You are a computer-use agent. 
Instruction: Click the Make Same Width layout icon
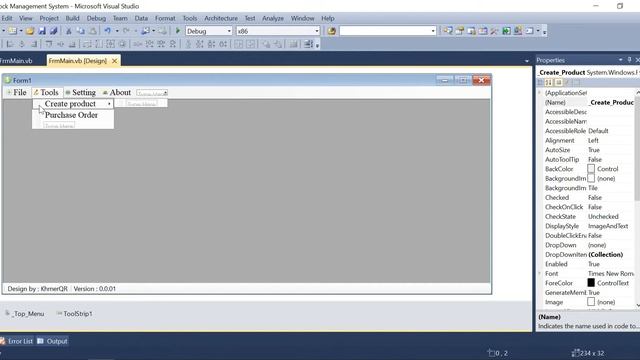click(87, 44)
